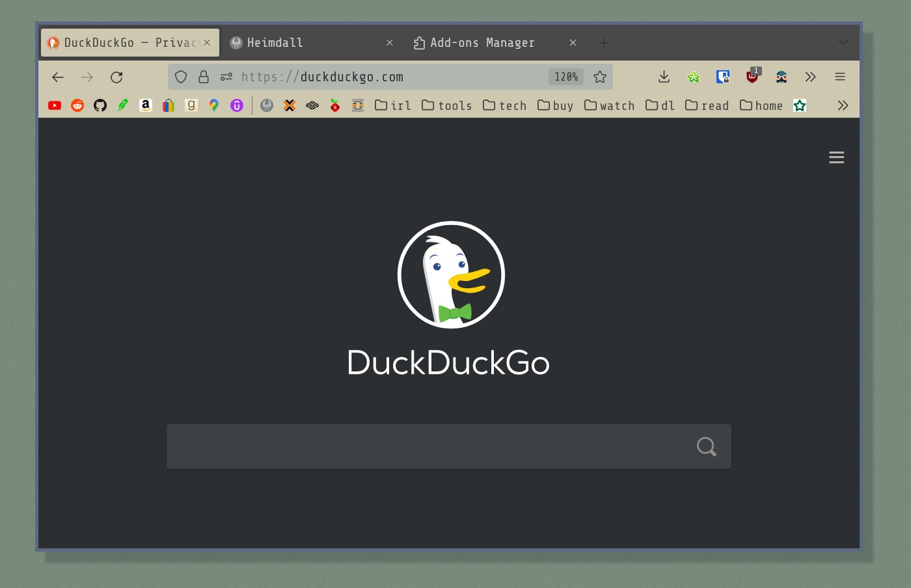Expand the 'tech' bookmarks folder
The height and width of the screenshot is (588, 911).
tap(505, 105)
